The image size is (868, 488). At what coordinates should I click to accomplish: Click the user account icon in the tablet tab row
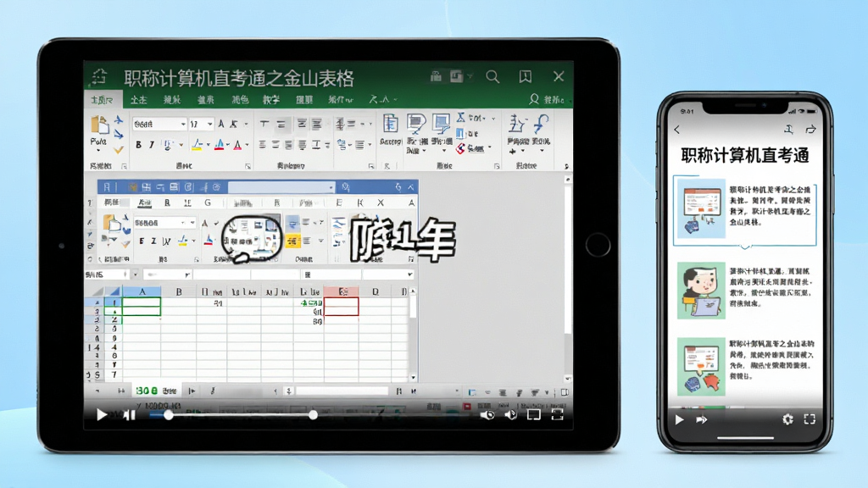tap(534, 99)
